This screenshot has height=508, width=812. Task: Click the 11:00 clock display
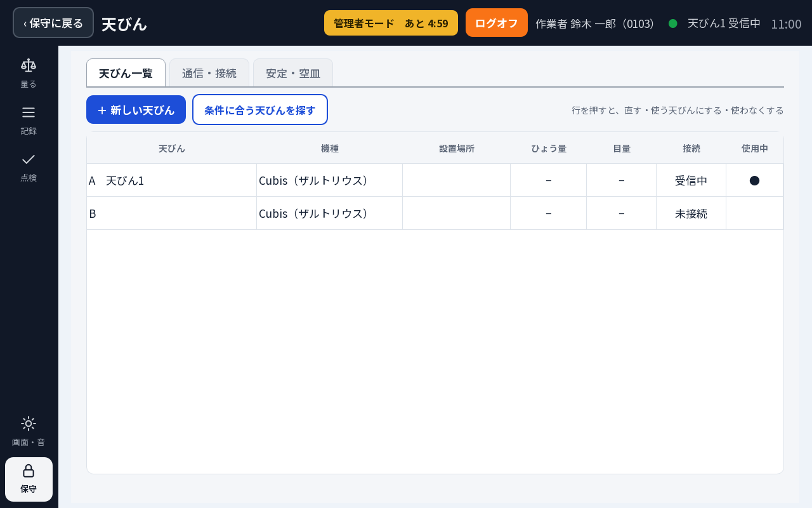(x=787, y=23)
